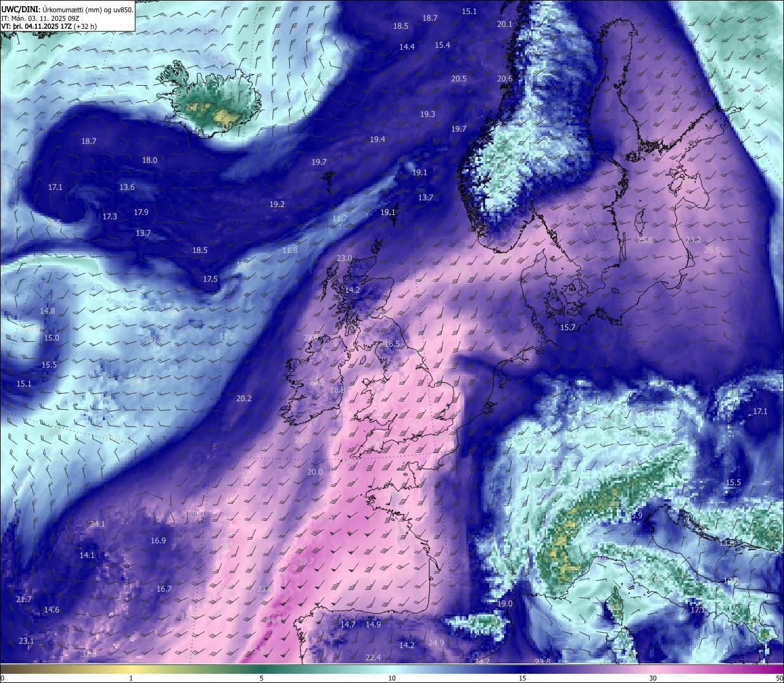Click the 14.1 value label
Image resolution: width=784 pixels, height=683 pixels.
[x=87, y=556]
